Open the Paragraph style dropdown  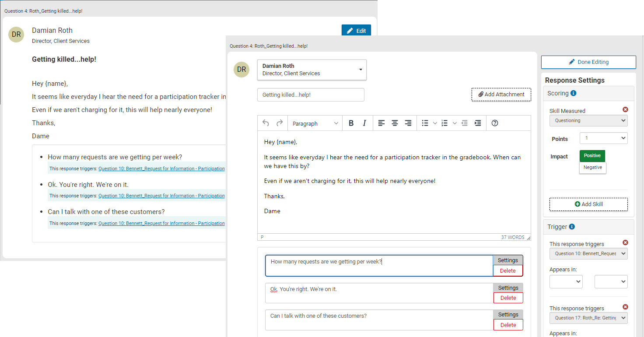315,123
